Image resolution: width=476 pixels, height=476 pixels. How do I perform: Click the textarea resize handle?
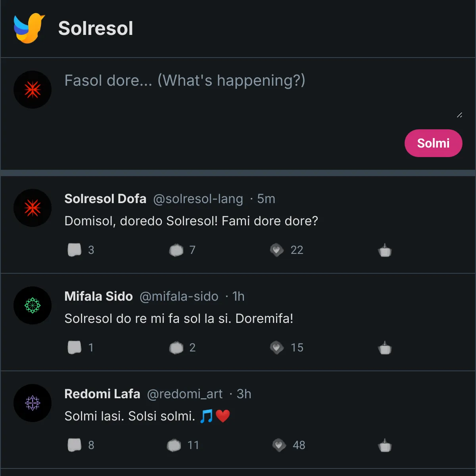(x=459, y=115)
